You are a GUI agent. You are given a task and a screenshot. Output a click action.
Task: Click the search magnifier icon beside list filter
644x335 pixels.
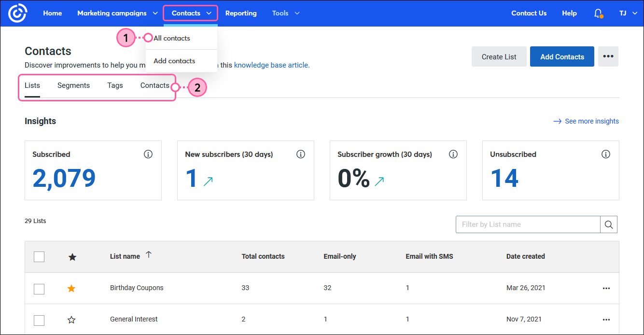pos(609,224)
